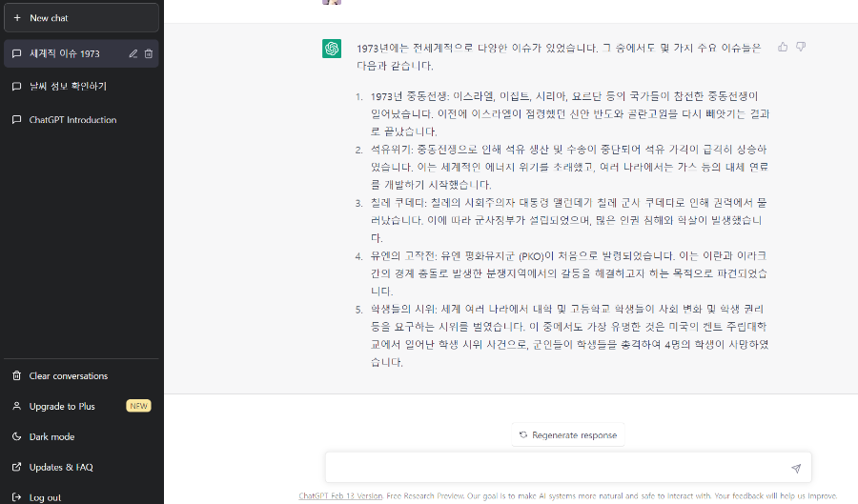Click the ChatGPT avatar logo

coord(332,49)
